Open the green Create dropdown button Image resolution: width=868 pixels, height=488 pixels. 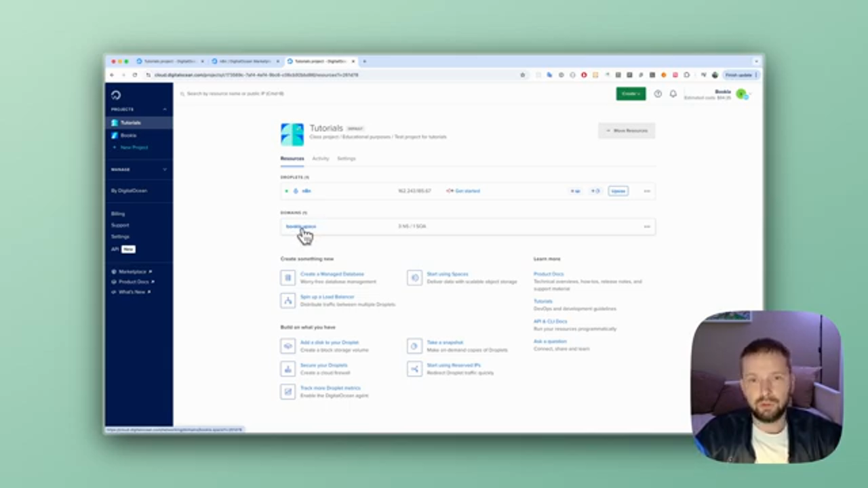[631, 94]
